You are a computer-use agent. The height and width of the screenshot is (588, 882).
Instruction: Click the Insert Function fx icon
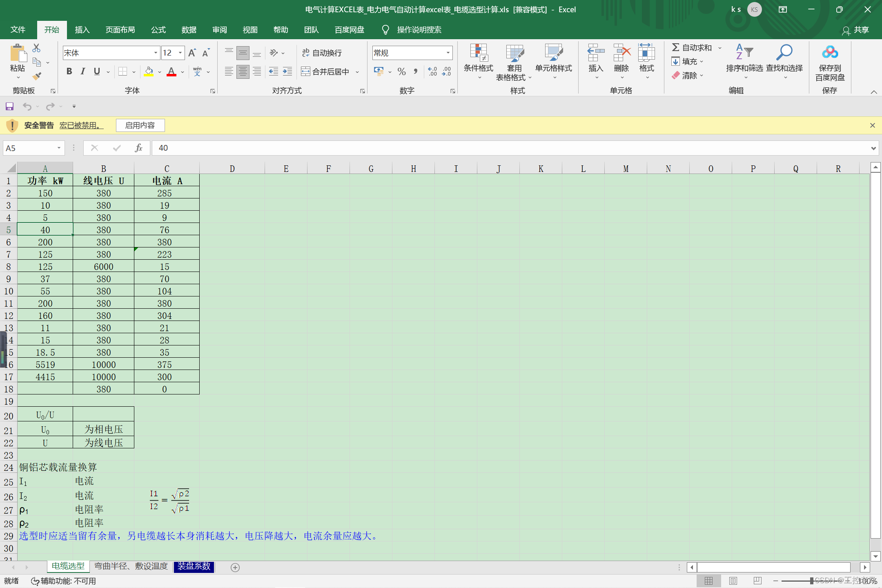[138, 148]
